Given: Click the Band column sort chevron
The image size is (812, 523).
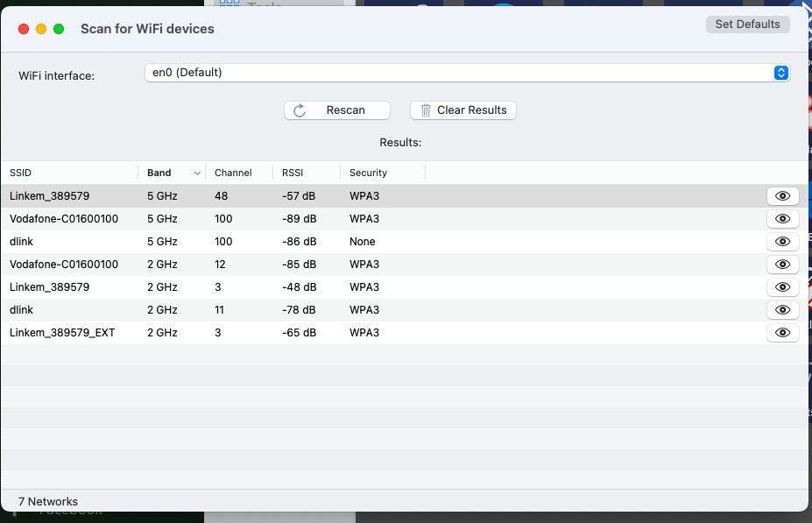Looking at the screenshot, I should tap(197, 173).
